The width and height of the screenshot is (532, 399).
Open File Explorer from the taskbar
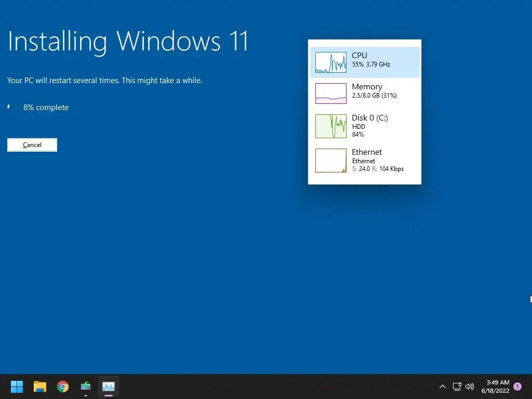click(x=39, y=387)
